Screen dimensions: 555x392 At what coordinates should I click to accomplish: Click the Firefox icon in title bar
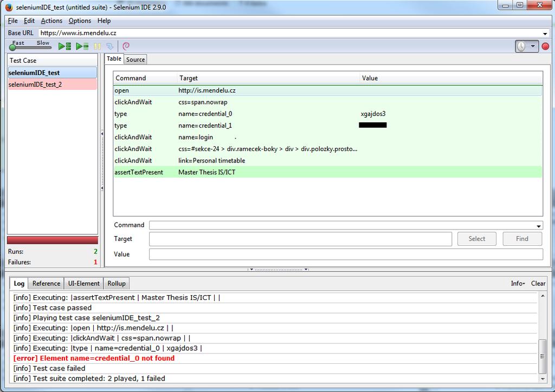click(x=9, y=7)
